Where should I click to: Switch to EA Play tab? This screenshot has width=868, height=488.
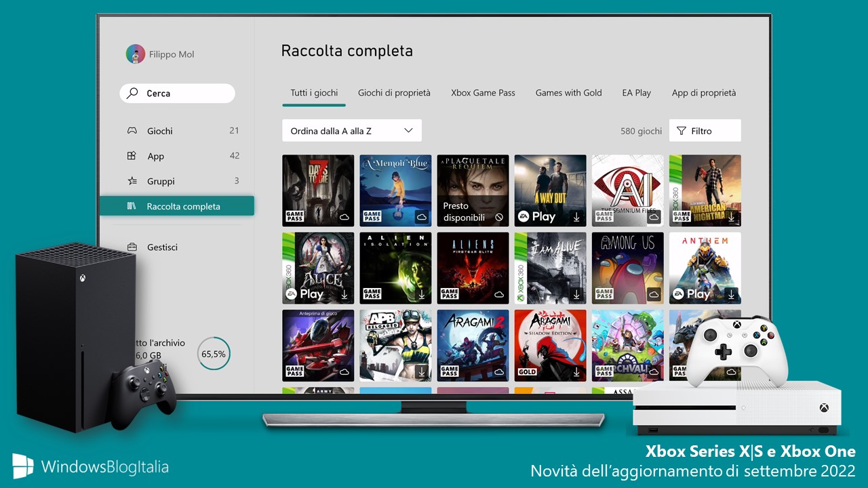[637, 93]
